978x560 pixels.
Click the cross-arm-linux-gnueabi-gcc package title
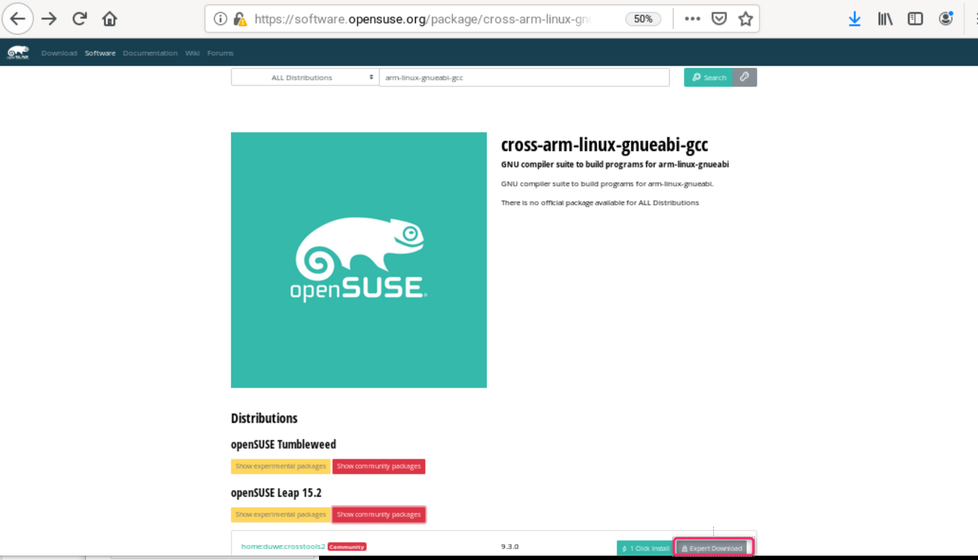pyautogui.click(x=605, y=145)
